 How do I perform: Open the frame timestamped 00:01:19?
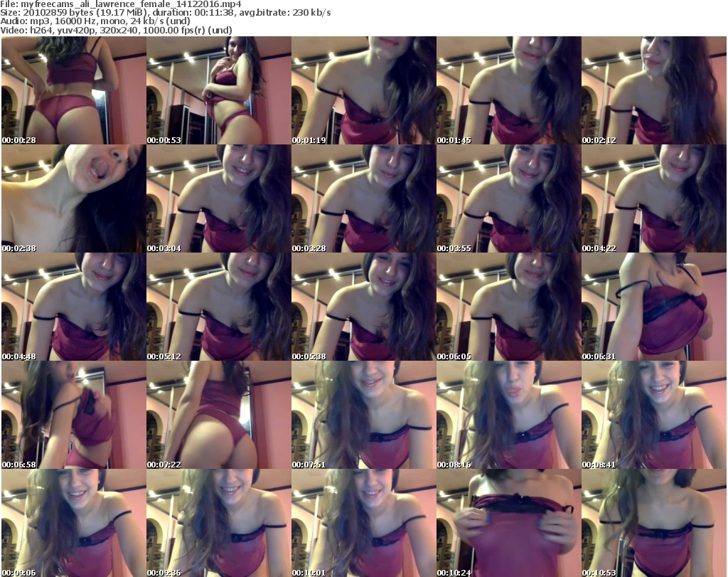click(x=363, y=90)
